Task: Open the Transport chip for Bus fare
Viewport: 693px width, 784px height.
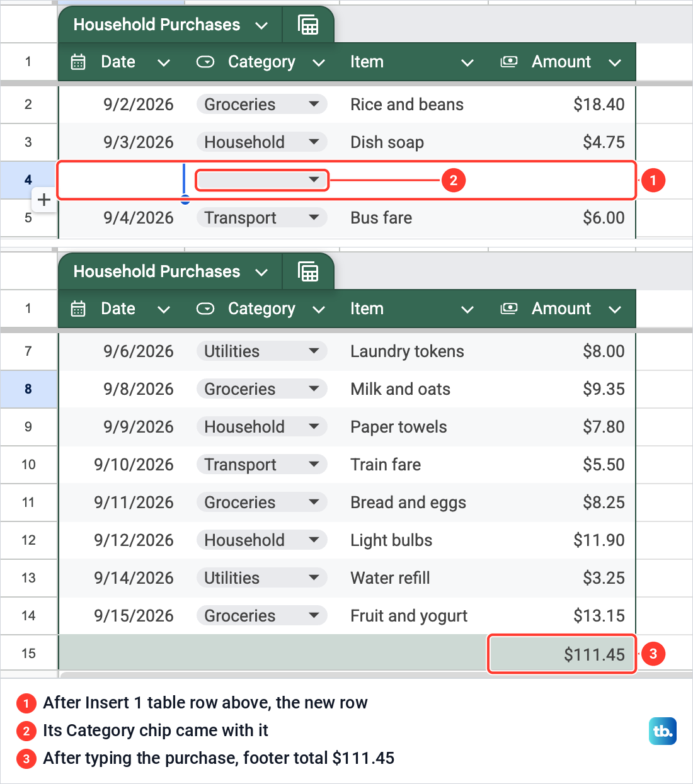Action: point(261,218)
